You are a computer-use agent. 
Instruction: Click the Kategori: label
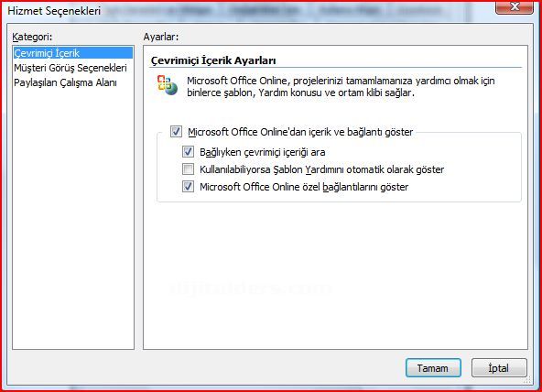(32, 37)
